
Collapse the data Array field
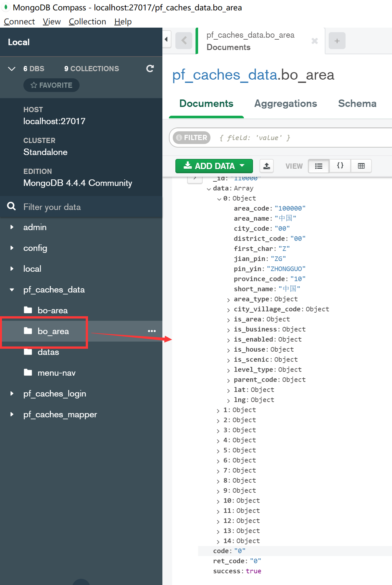[209, 189]
